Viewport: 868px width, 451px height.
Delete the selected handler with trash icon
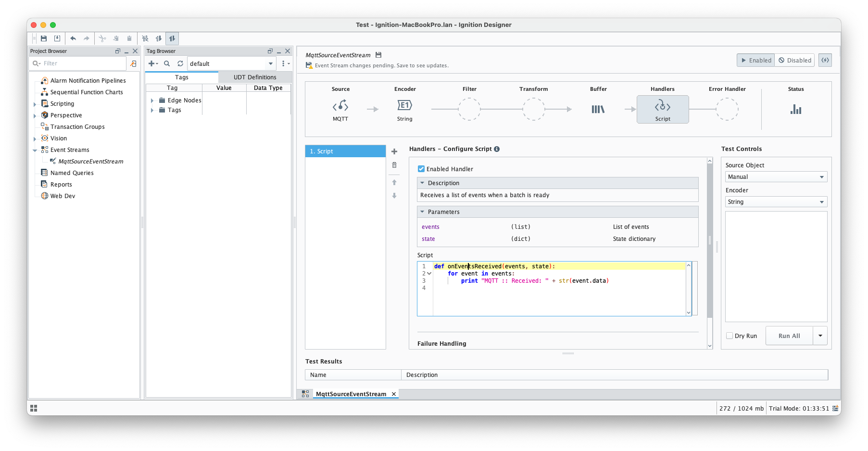394,165
